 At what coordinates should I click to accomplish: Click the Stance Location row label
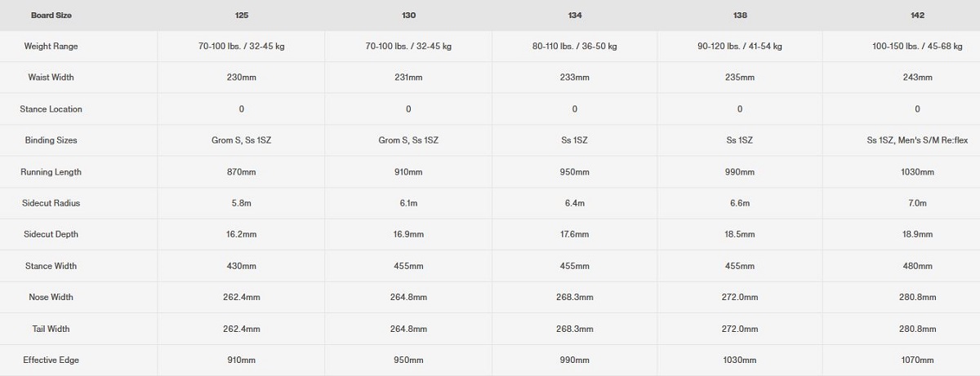[x=51, y=109]
